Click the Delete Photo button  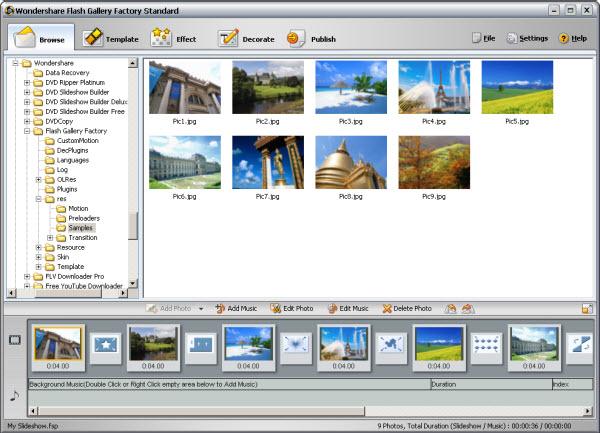tap(407, 308)
